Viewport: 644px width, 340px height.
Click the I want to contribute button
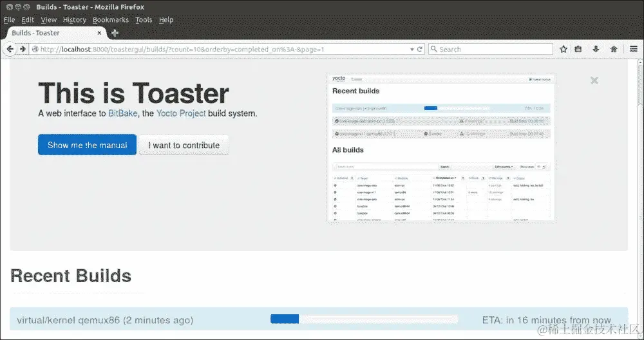tap(184, 145)
